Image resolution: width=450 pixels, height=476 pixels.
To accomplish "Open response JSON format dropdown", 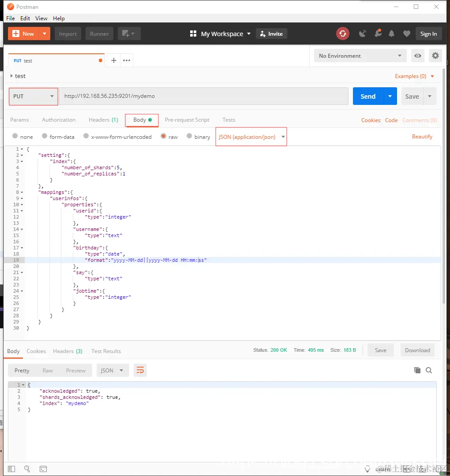I will (113, 370).
